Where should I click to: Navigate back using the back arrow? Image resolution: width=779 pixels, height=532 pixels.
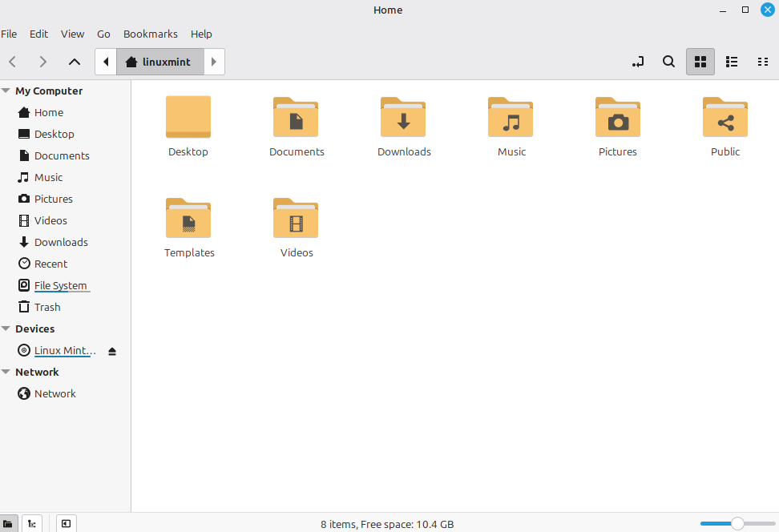(12, 62)
